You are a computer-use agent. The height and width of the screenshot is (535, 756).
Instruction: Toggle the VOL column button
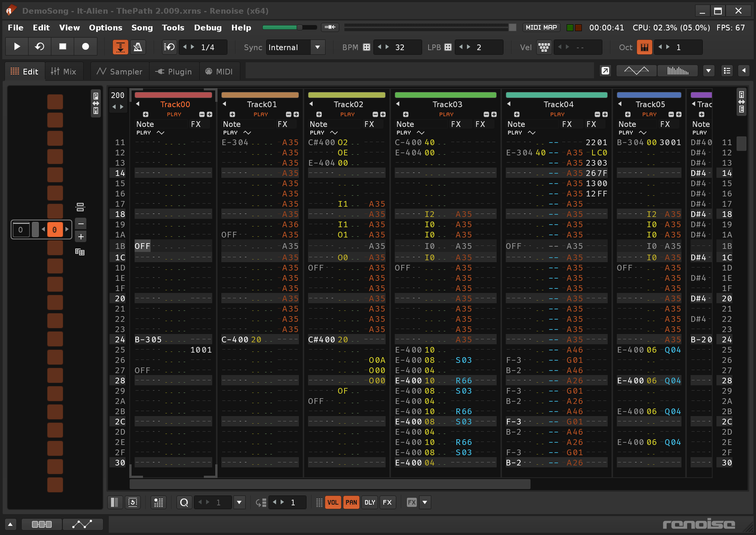pos(333,502)
